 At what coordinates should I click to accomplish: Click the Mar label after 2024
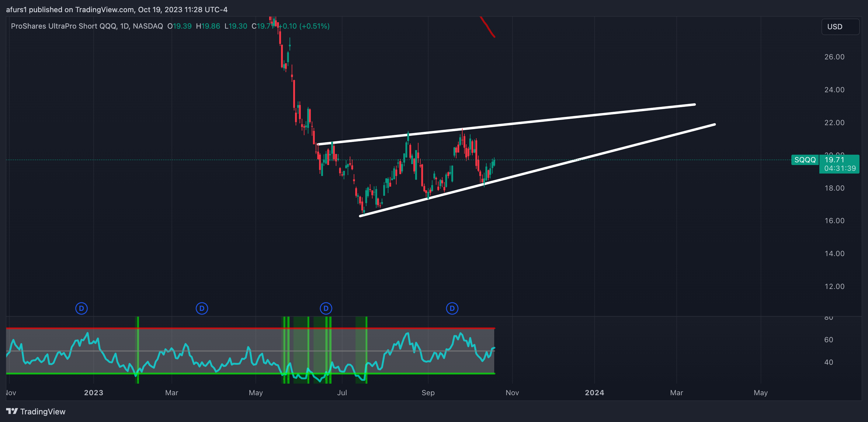[676, 393]
